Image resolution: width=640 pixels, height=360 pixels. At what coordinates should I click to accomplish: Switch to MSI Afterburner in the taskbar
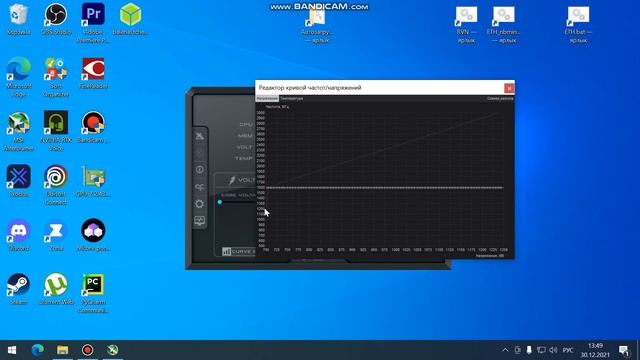coord(113,350)
